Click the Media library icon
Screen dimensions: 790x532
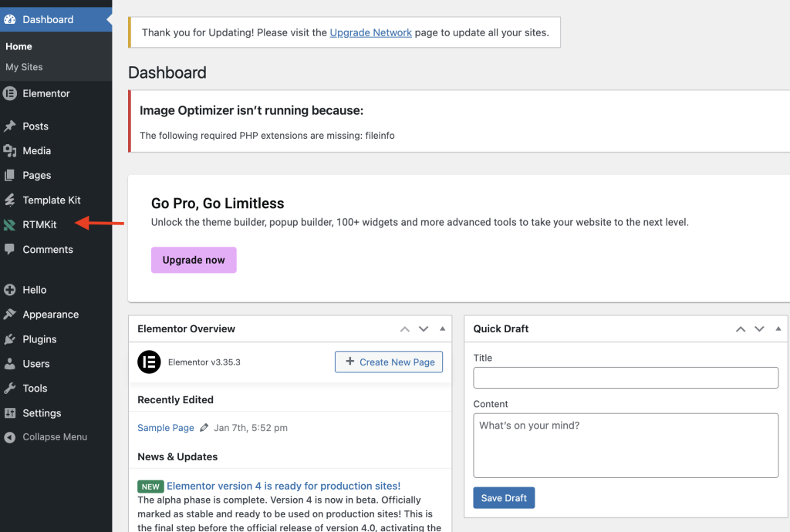(x=10, y=151)
